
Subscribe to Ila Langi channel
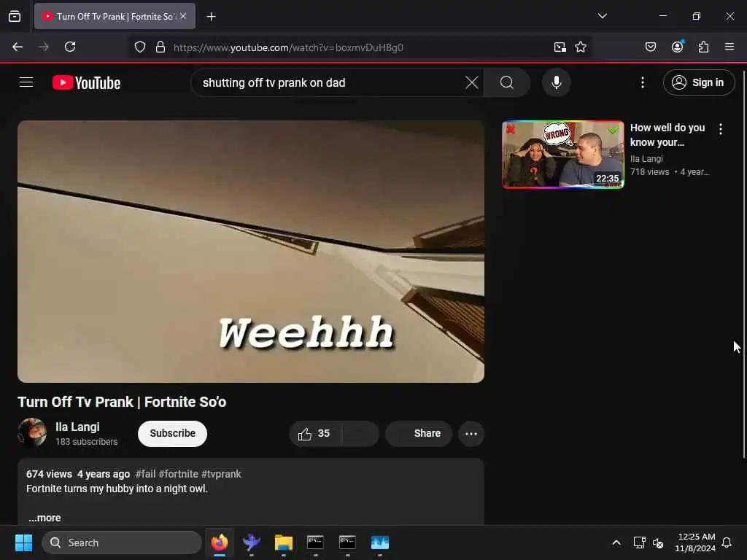[172, 433]
